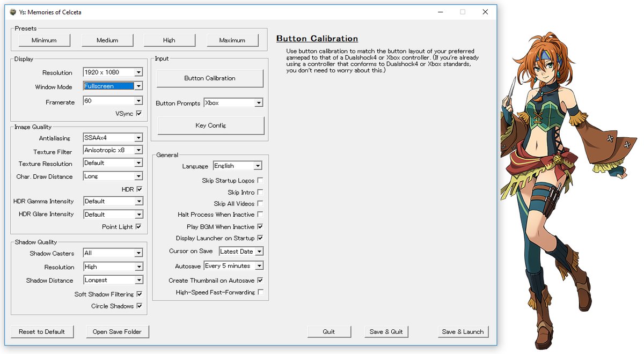Image resolution: width=644 pixels, height=354 pixels.
Task: Click the Reset to Default button
Action: (x=42, y=332)
